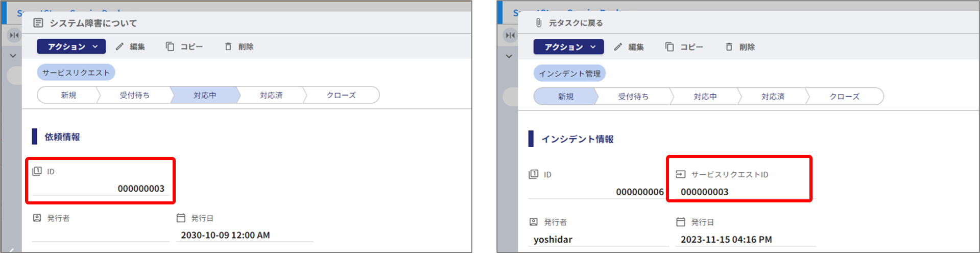Expand the chevron on the left sidebar of the service request panel
This screenshot has width=980, height=253.
pos(13,56)
